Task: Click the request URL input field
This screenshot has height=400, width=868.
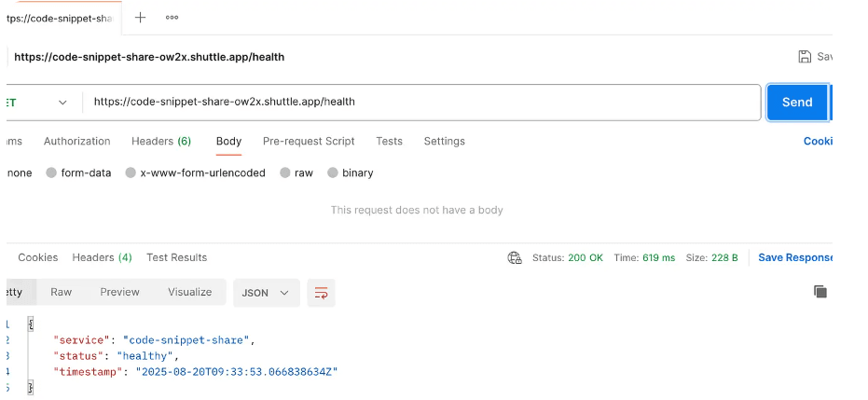Action: [421, 102]
